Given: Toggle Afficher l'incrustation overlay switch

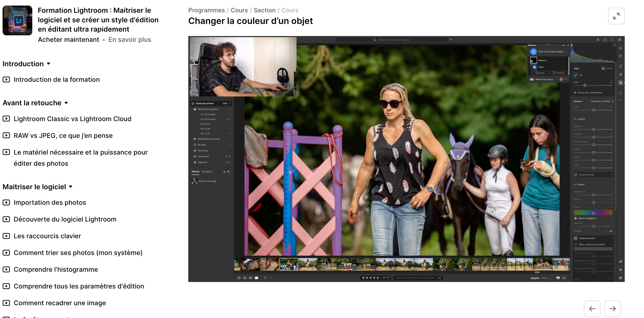Looking at the screenshot, I should click(x=532, y=79).
